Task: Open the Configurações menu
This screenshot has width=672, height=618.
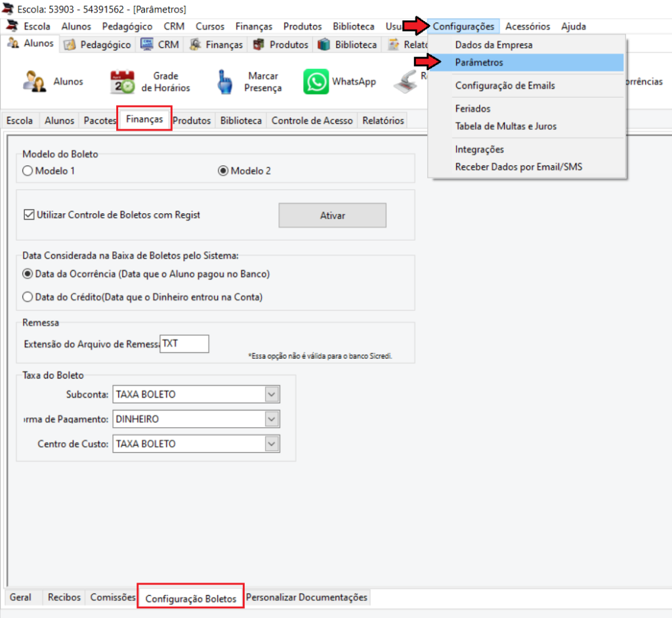Action: point(463,26)
